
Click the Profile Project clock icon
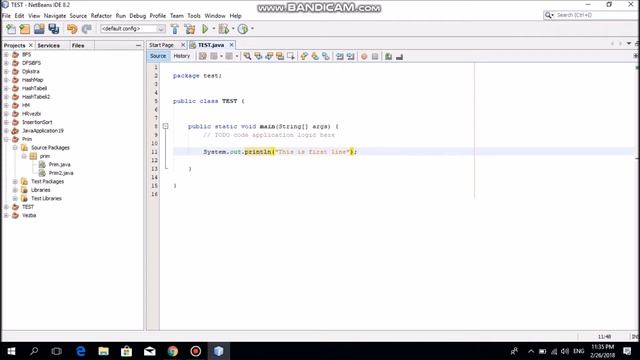(243, 29)
